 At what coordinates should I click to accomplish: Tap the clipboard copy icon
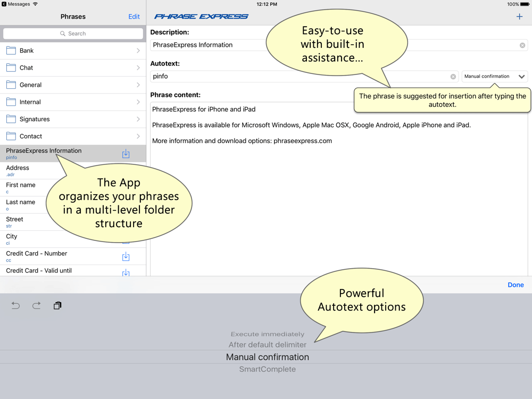click(x=57, y=306)
